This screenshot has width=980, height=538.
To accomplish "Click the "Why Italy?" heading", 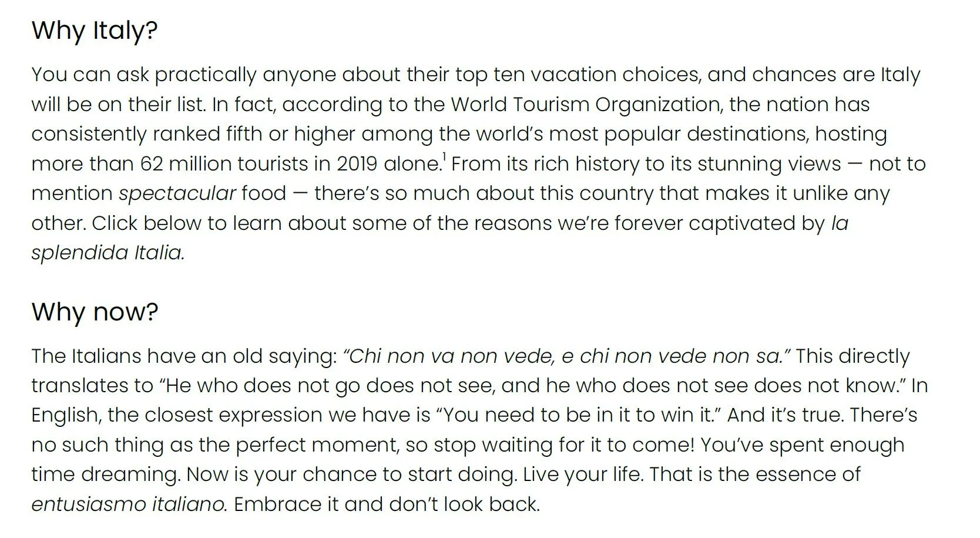I will 95,30.
